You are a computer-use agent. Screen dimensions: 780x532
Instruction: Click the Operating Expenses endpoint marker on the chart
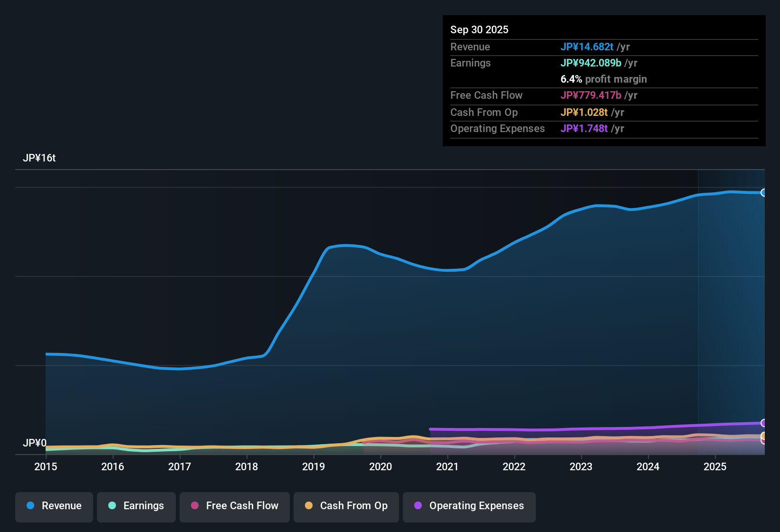[x=764, y=423]
